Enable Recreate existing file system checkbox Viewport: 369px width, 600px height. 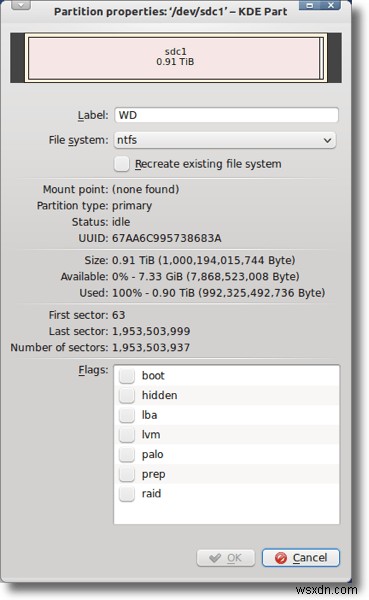122,164
